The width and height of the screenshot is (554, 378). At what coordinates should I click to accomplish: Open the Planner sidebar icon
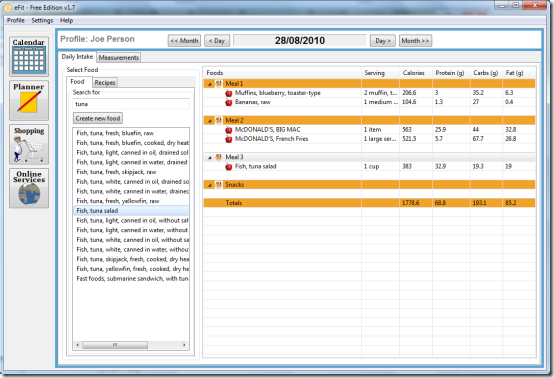29,101
